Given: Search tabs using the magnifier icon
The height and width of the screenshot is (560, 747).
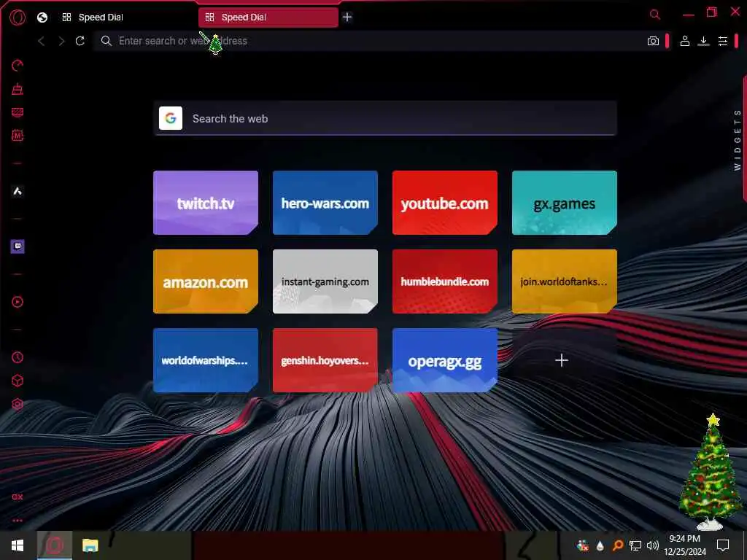Looking at the screenshot, I should pyautogui.click(x=655, y=15).
